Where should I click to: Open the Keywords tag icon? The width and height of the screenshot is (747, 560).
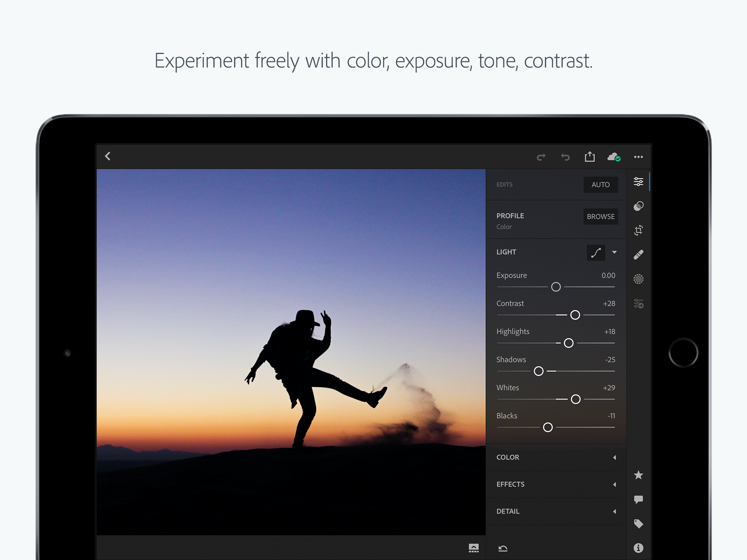[638, 524]
